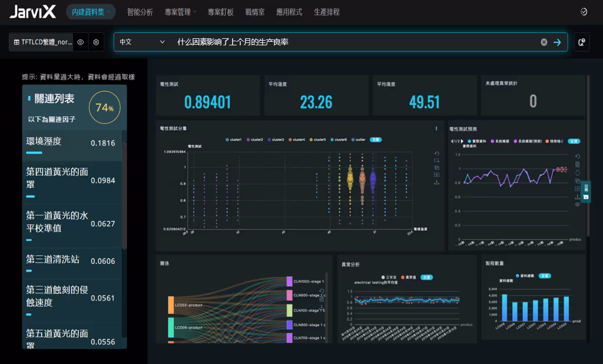Toggle 異常值 legend in 異常分析 chart
Screen dimensions: 603x364
tap(409, 277)
